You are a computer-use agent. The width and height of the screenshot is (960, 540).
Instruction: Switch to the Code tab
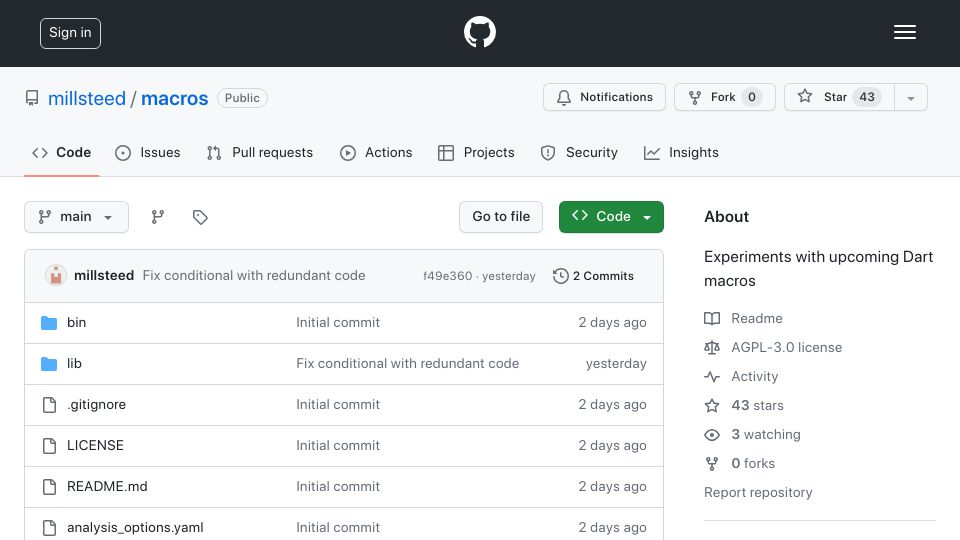coord(61,152)
